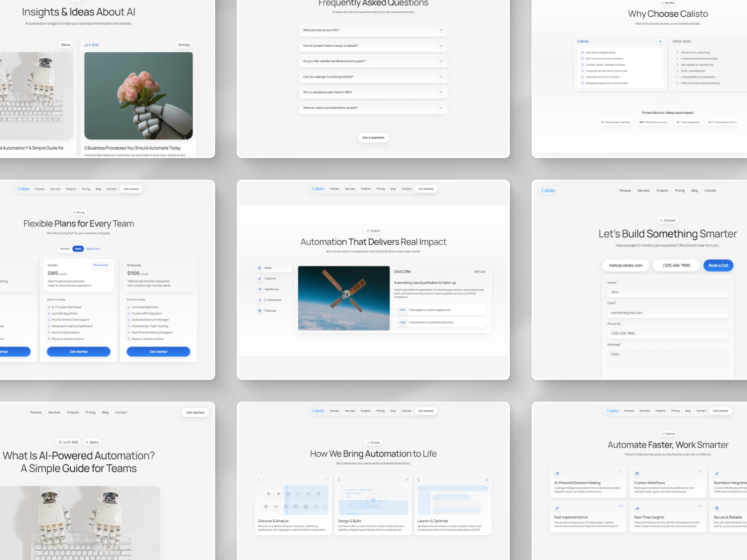Click the Healthcare heart icon in projects list

(260, 289)
